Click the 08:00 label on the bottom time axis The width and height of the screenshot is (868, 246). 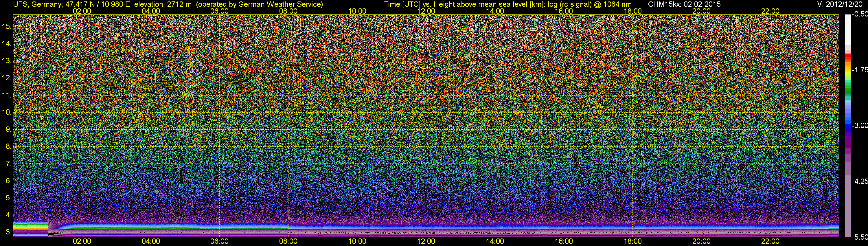click(288, 241)
